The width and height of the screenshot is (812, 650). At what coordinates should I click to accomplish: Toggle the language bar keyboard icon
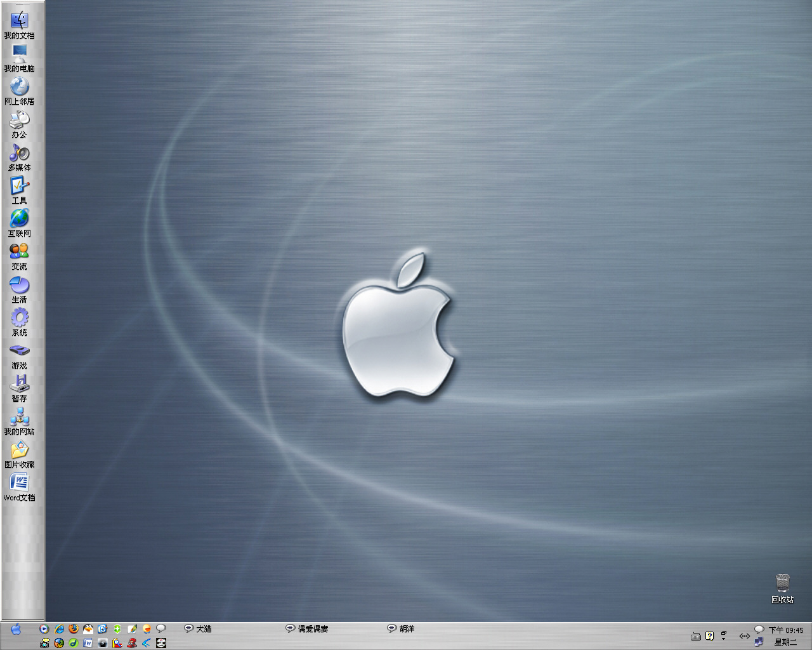[x=695, y=636]
